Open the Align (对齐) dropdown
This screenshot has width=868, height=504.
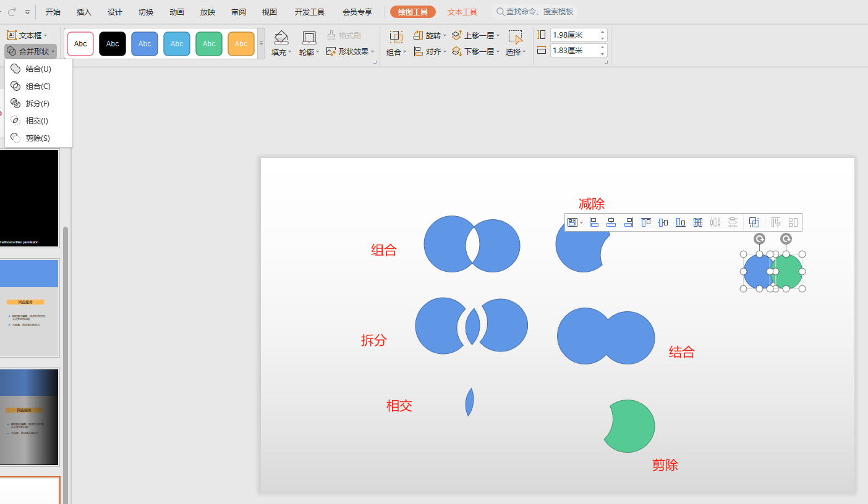[x=430, y=52]
